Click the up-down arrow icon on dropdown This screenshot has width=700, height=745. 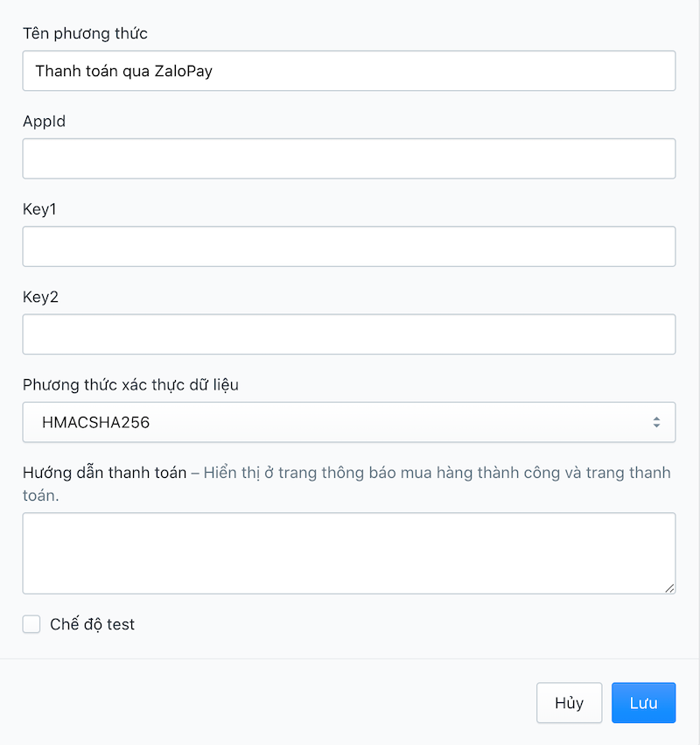coord(656,422)
